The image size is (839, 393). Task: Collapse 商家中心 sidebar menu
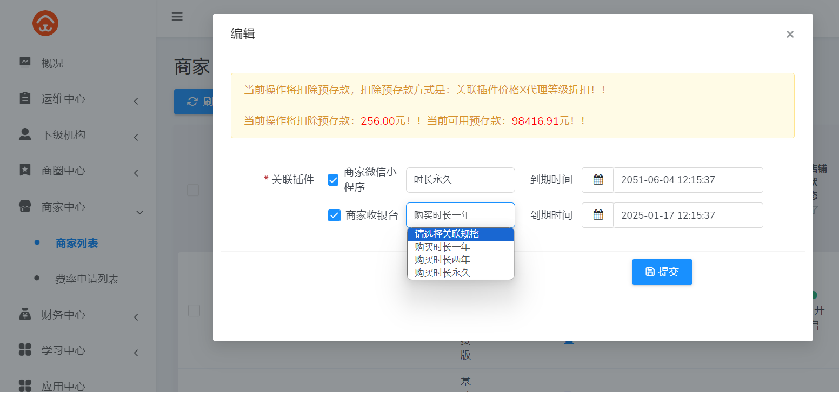78,207
